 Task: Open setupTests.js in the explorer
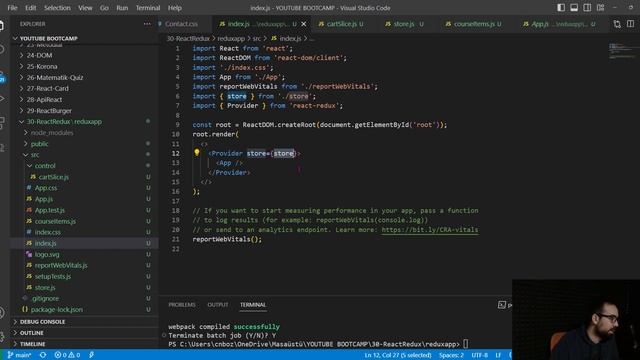[53, 276]
